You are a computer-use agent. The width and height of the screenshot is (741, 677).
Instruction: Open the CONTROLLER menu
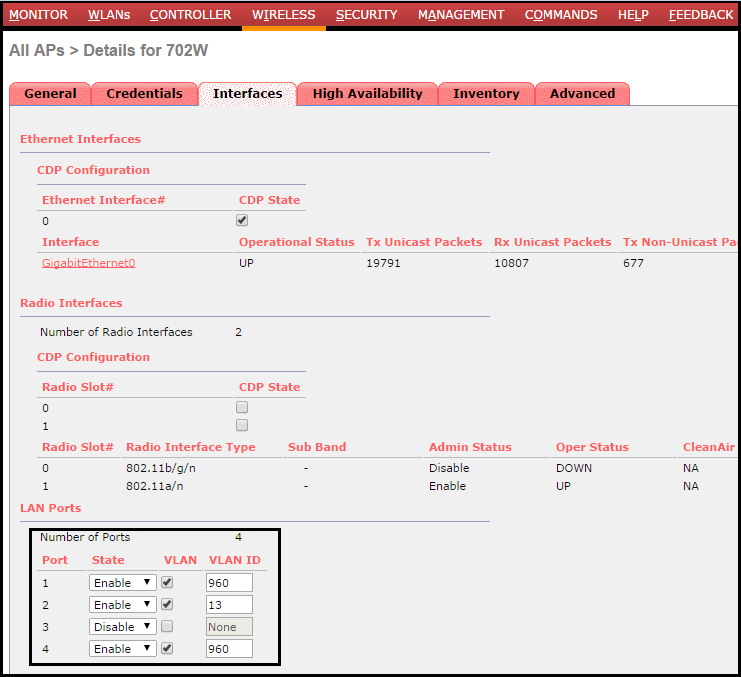[x=190, y=15]
